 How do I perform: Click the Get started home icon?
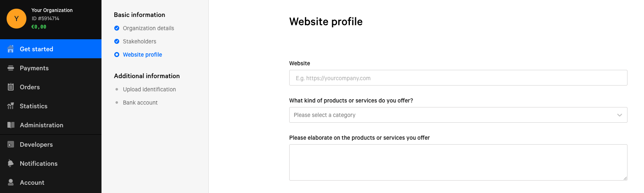click(11, 49)
